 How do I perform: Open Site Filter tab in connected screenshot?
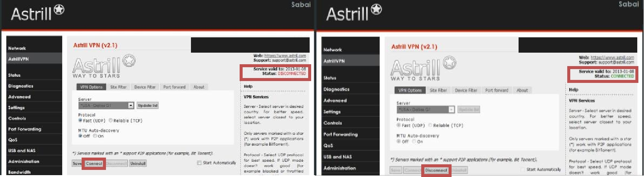(x=438, y=90)
